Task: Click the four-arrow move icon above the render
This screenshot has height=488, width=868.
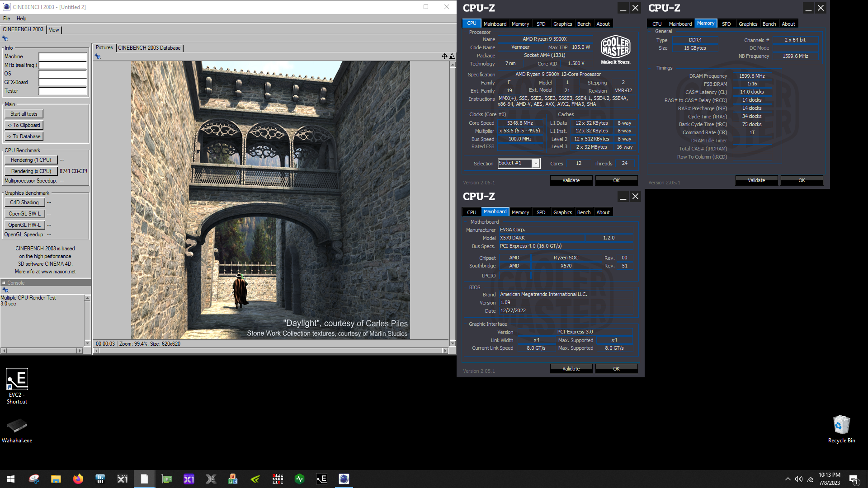Action: pos(444,56)
